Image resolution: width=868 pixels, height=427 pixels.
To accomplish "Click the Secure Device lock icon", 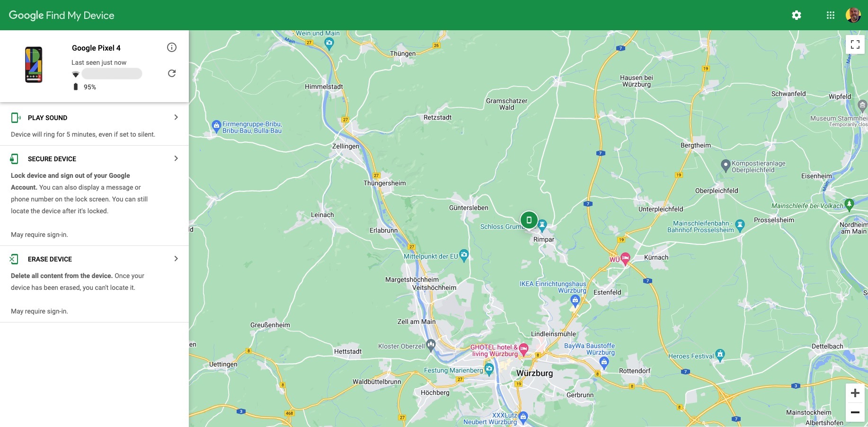I will tap(15, 159).
